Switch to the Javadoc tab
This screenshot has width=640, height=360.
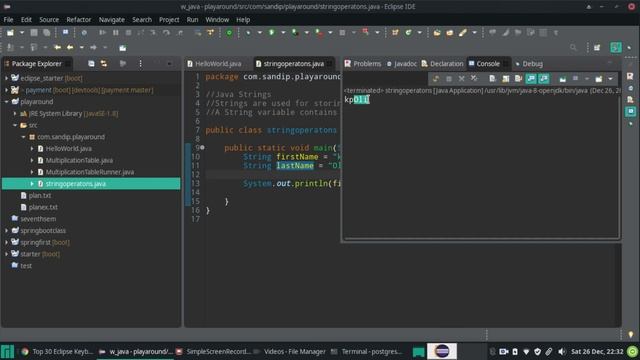(402, 64)
